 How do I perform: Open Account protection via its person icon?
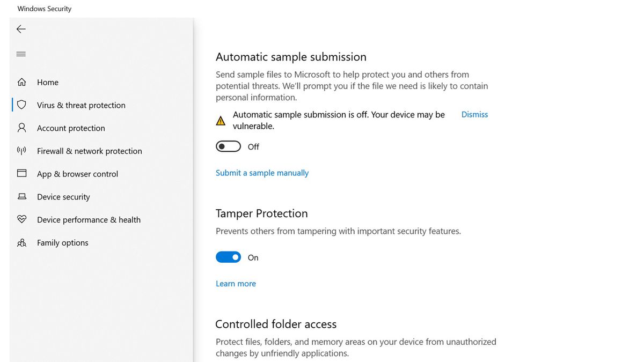[x=21, y=128]
